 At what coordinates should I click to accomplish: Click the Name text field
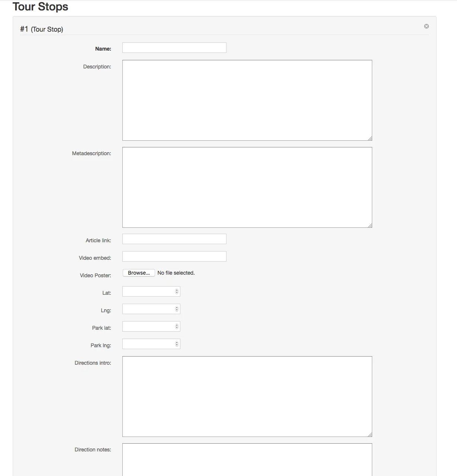174,48
